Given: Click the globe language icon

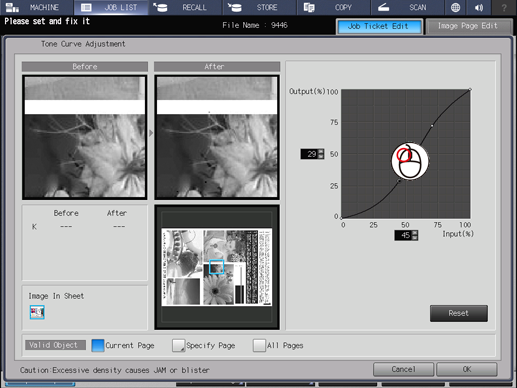Looking at the screenshot, I should click(455, 7).
